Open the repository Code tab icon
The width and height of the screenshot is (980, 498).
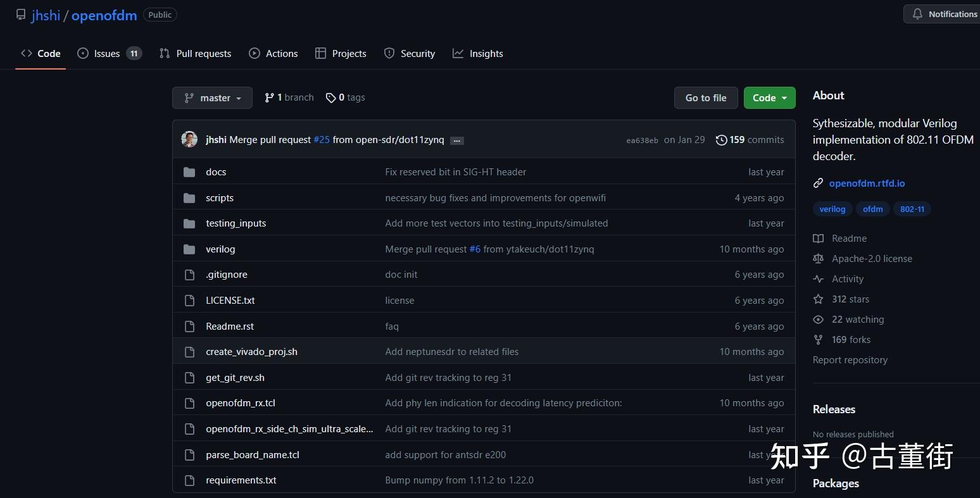coord(26,53)
